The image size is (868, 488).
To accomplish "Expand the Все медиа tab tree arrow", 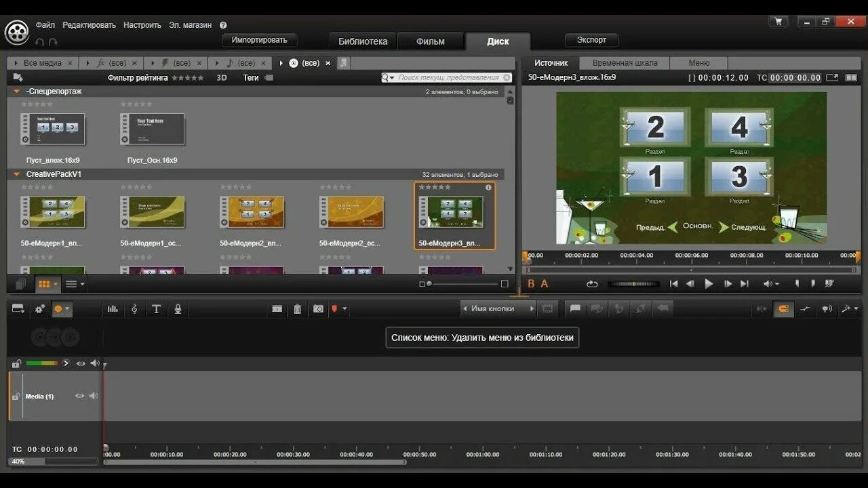I will (x=17, y=63).
